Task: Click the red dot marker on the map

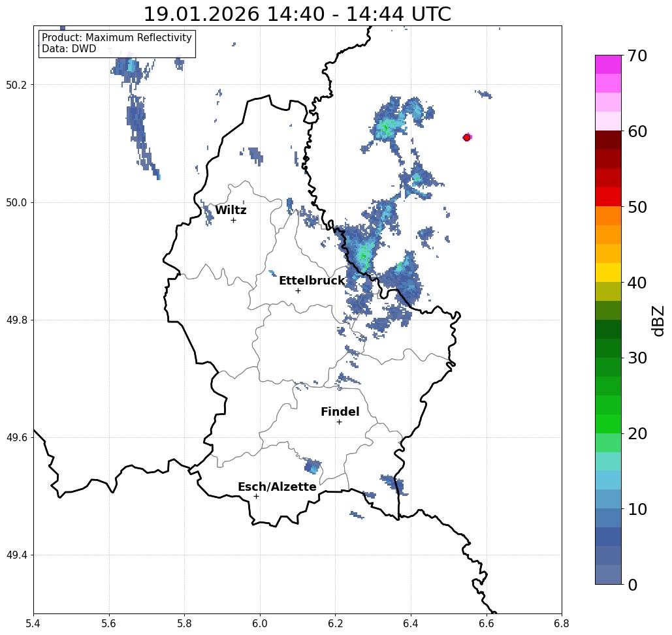Action: coord(467,138)
